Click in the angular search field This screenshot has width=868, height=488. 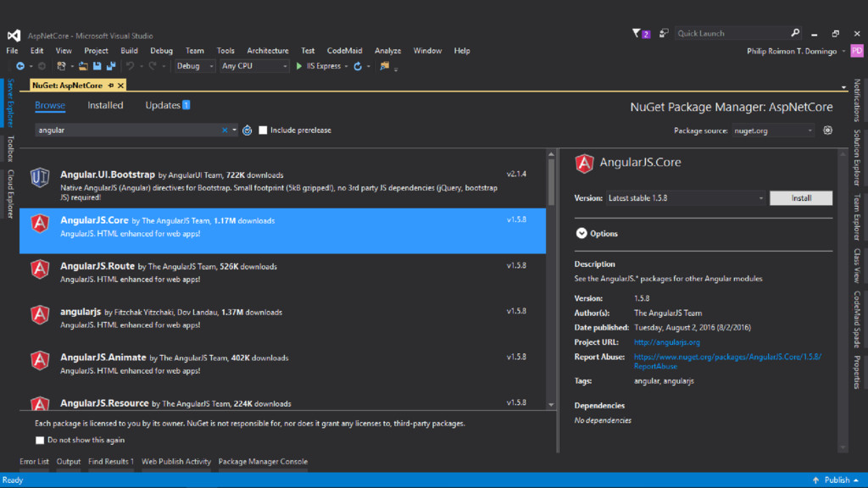point(129,130)
